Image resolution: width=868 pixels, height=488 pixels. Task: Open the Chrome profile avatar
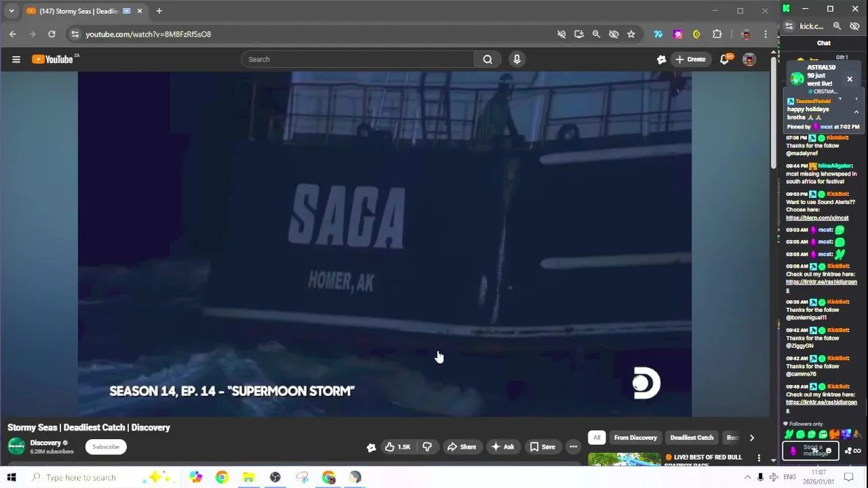[x=745, y=34]
